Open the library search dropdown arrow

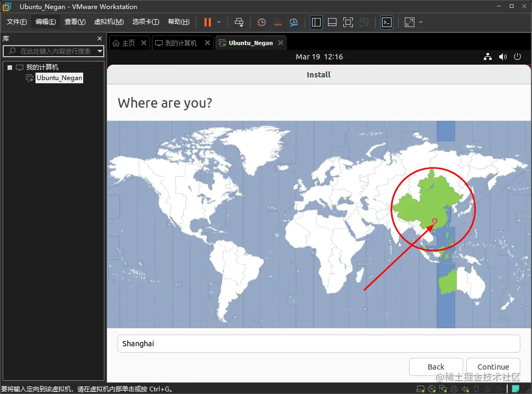pos(100,51)
